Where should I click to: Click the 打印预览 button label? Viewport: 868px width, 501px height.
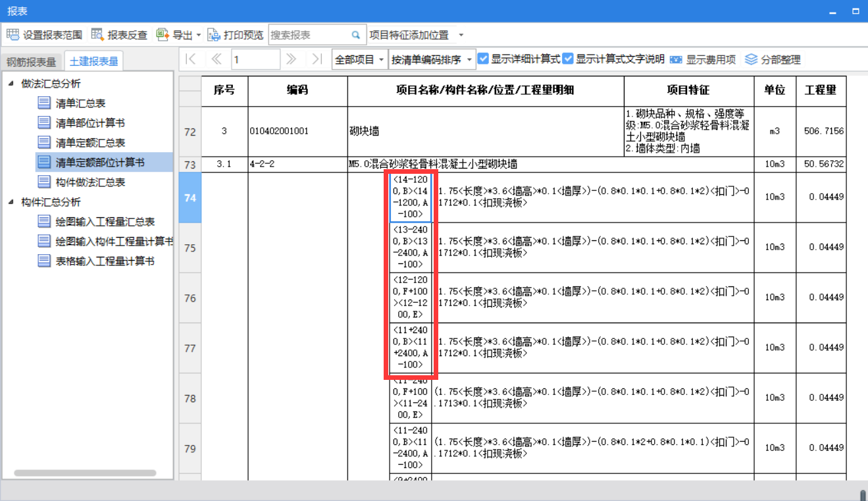click(x=243, y=35)
